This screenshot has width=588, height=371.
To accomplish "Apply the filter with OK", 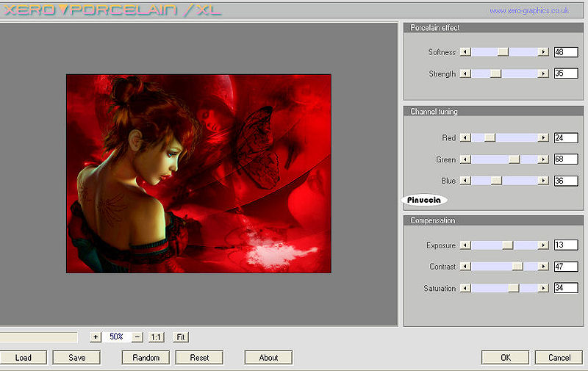I will pyautogui.click(x=506, y=358).
